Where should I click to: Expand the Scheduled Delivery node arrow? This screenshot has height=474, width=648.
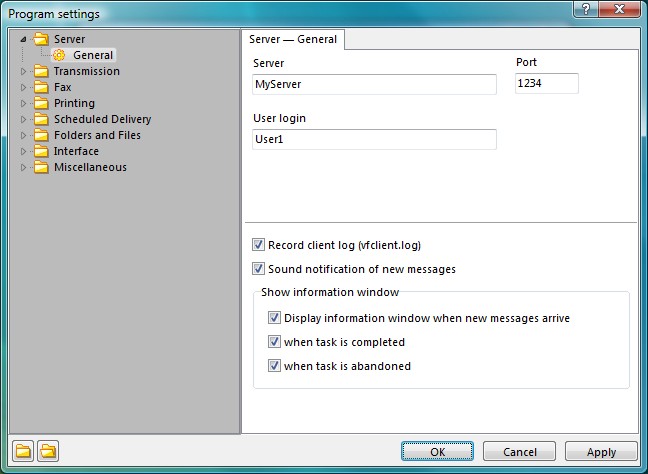(24, 119)
